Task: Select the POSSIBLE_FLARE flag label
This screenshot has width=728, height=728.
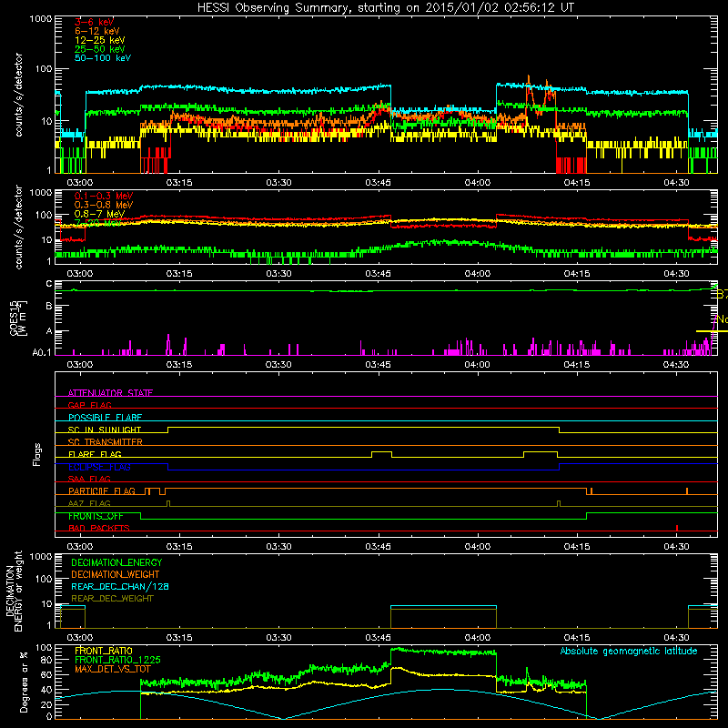Action: pyautogui.click(x=105, y=418)
